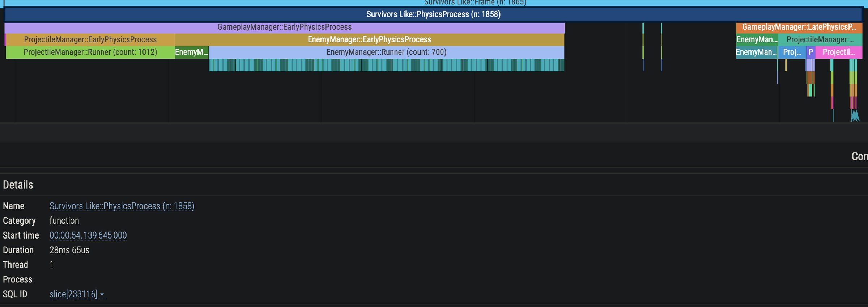Click the 'Start time' label in Details
This screenshot has height=307, width=868.
(21, 235)
